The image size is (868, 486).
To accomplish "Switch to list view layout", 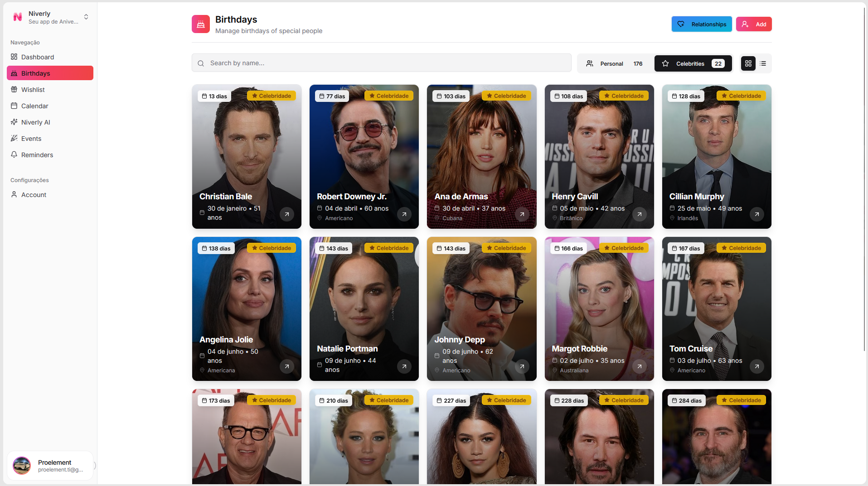I will coord(763,63).
